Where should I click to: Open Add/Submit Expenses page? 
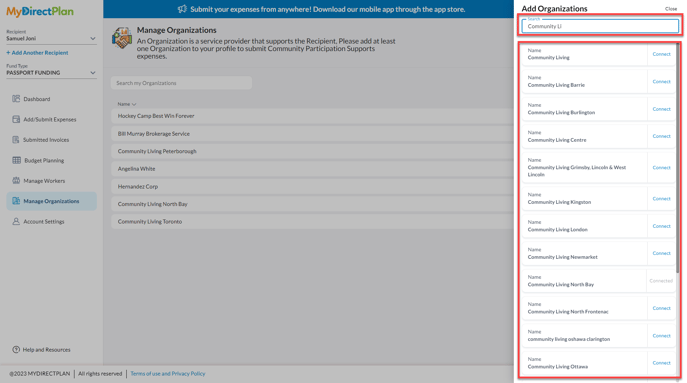click(x=50, y=119)
